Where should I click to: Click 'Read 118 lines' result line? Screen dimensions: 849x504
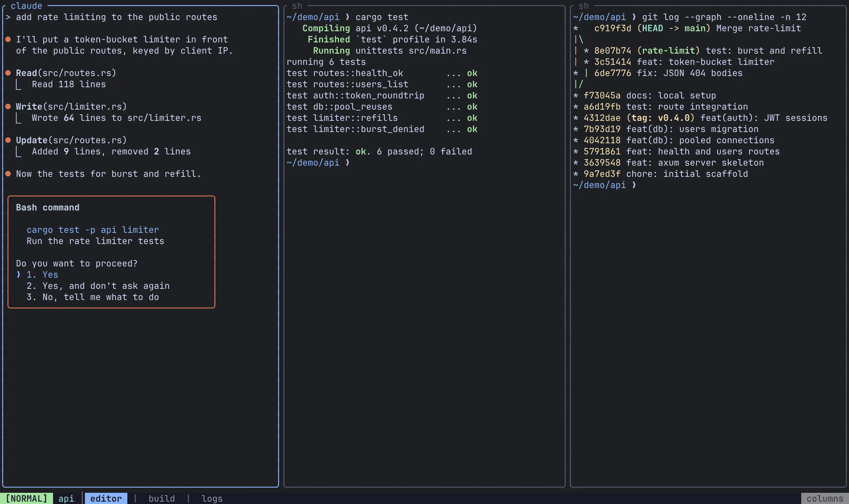[69, 84]
